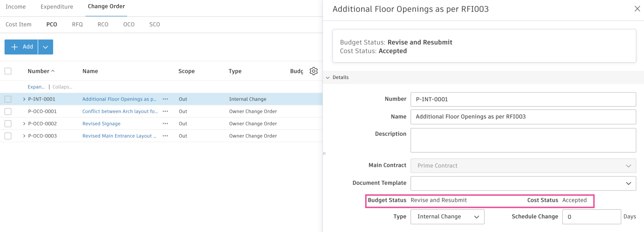Switch to the Expenditure tab

pos(57,7)
